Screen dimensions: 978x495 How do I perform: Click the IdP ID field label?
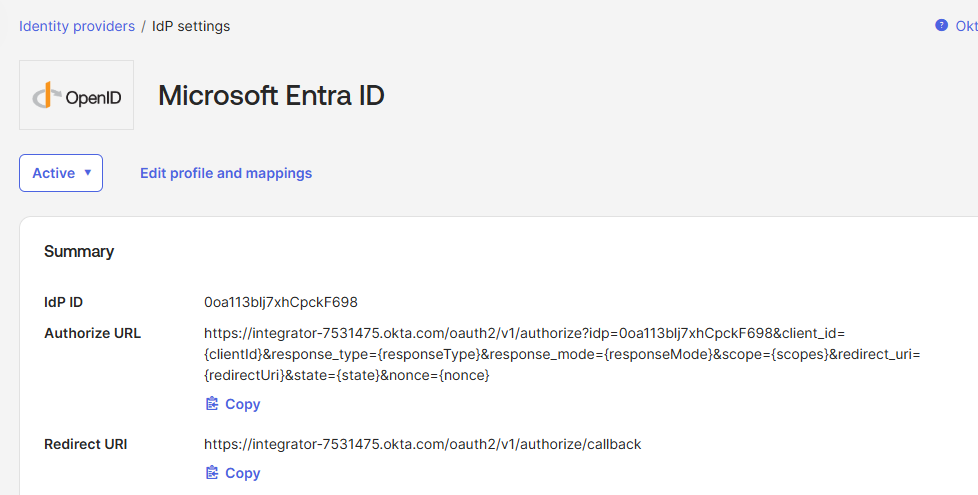click(64, 302)
